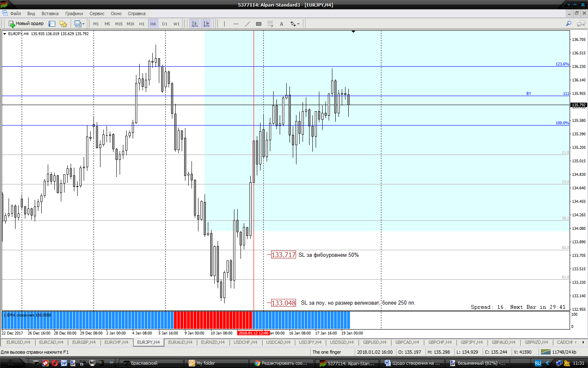Restore the inner chart window button
This screenshot has height=368, width=588.
(x=577, y=13)
